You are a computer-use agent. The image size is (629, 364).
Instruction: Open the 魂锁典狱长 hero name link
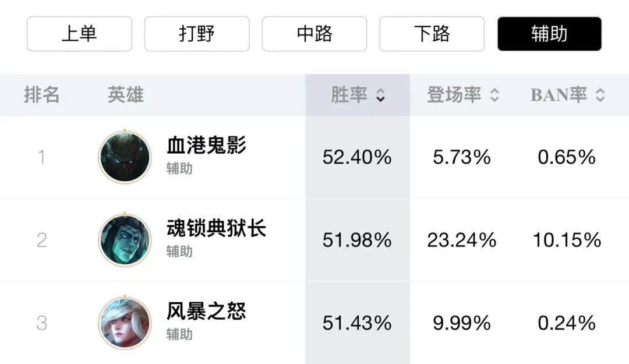pos(217,228)
